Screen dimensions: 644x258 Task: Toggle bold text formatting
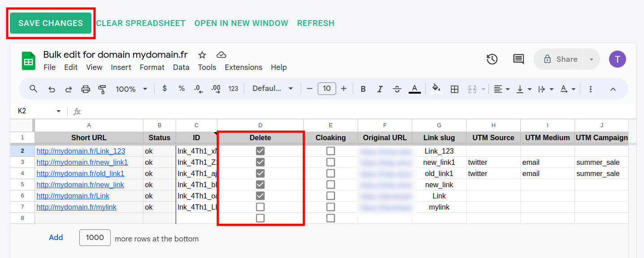coord(363,89)
